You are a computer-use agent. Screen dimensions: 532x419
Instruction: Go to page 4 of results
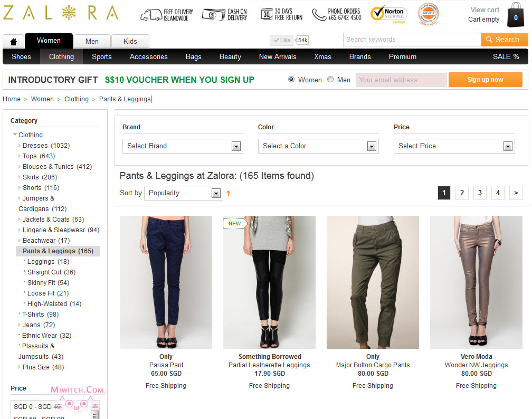pos(498,193)
